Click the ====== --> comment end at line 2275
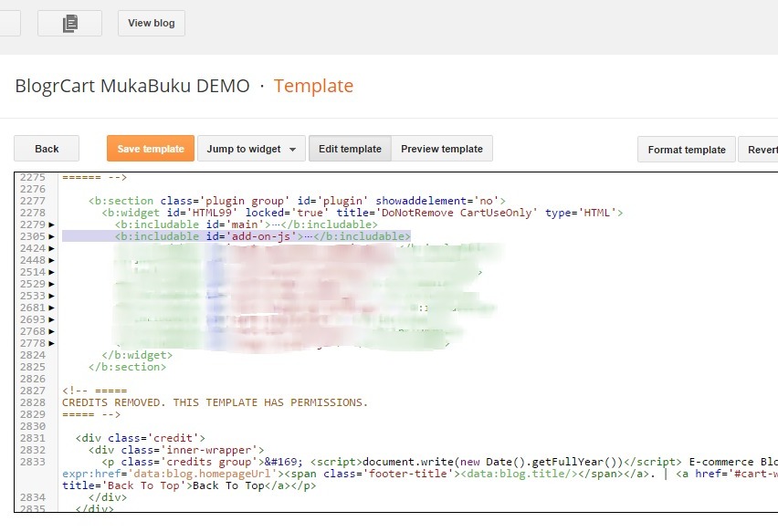This screenshot has height=532, width=778. 94,177
